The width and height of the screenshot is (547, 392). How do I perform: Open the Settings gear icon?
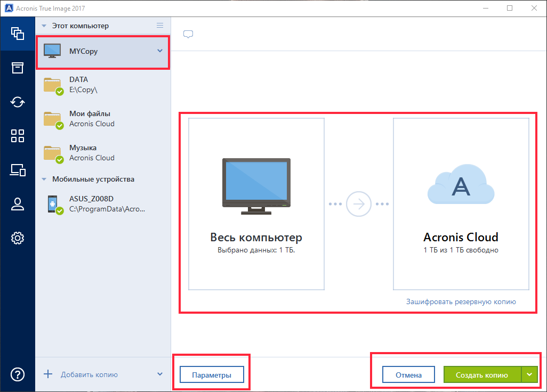coord(18,238)
